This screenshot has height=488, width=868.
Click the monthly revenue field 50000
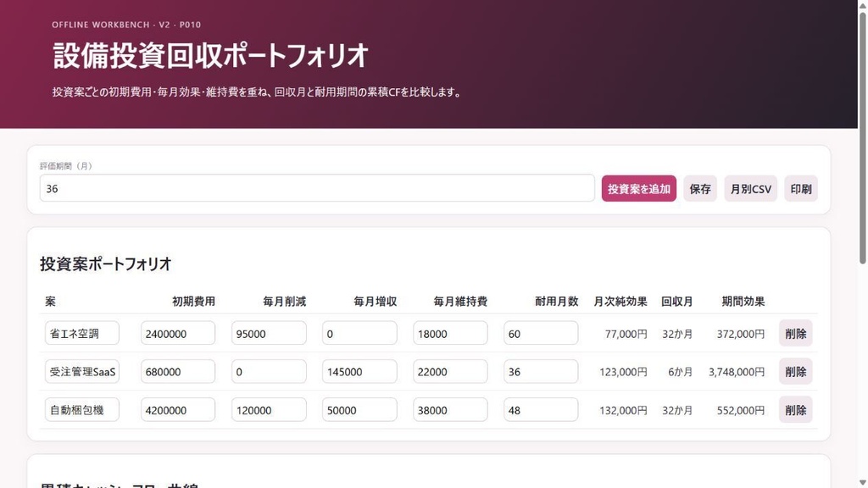[x=359, y=410]
